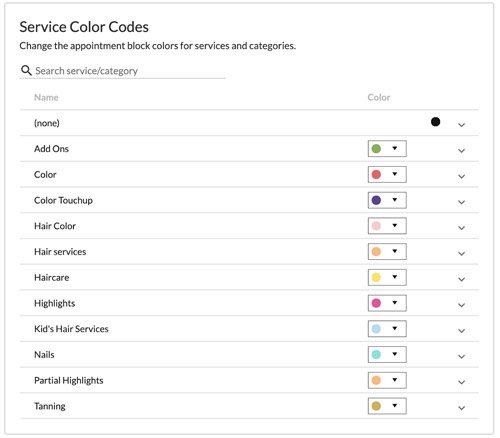Expand the (none) row chevron
500x438 pixels.
click(461, 125)
